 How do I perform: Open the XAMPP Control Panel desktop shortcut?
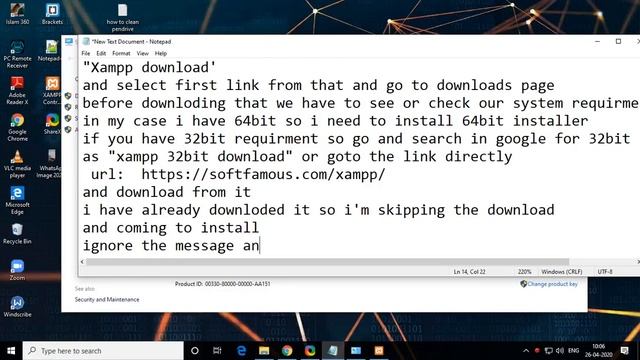click(52, 91)
